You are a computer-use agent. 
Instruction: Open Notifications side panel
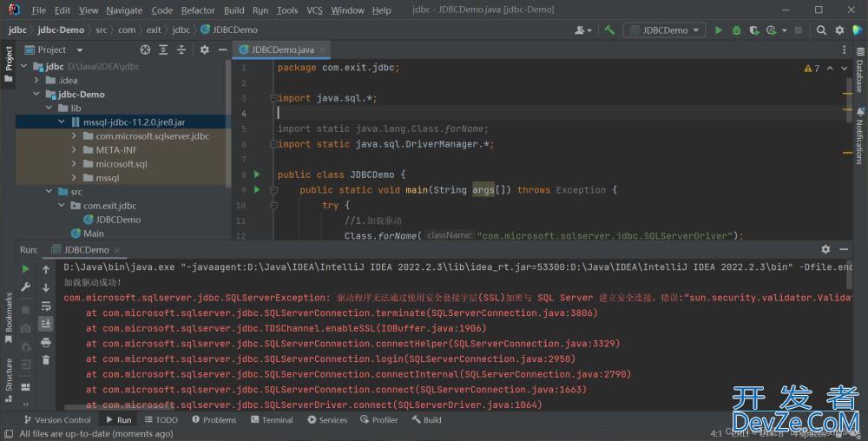859,136
